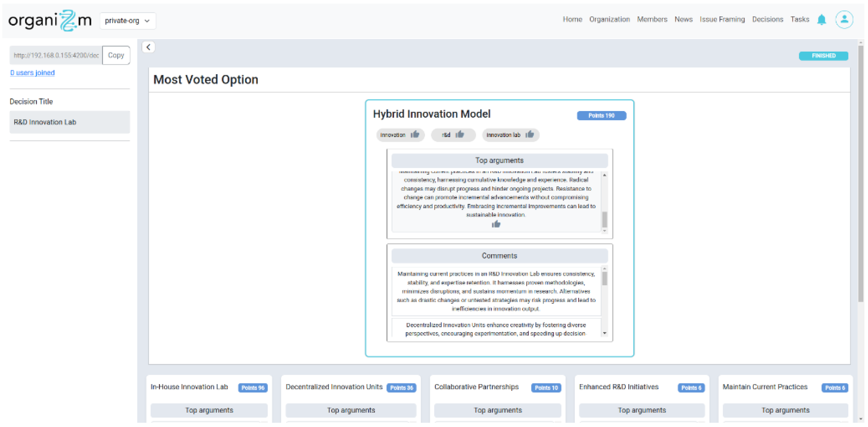Like the 'innovation lab' tag thumbs-up
Image resolution: width=868 pixels, height=427 pixels.
click(529, 135)
